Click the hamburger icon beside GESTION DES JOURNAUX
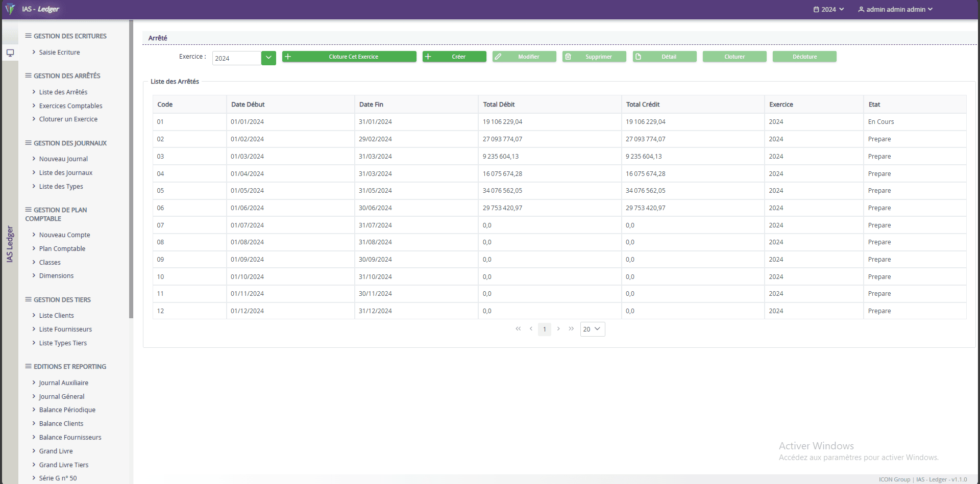Viewport: 980px width, 484px height. pyautogui.click(x=28, y=143)
